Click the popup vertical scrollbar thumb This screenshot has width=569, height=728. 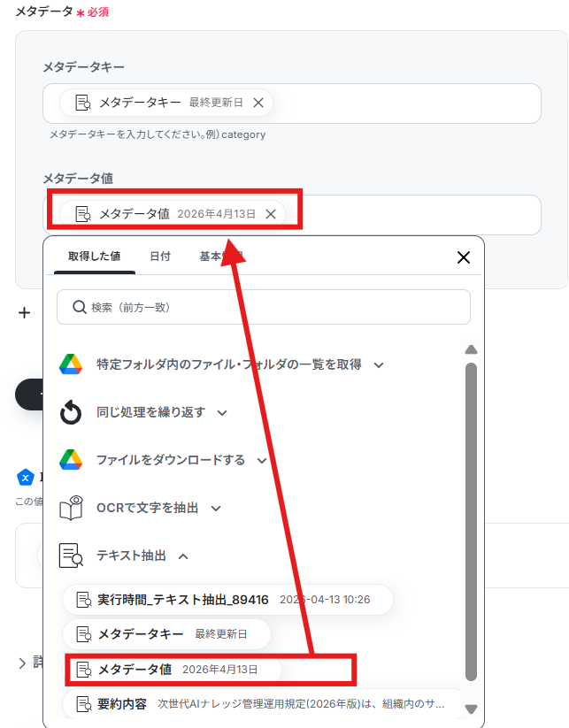471,522
